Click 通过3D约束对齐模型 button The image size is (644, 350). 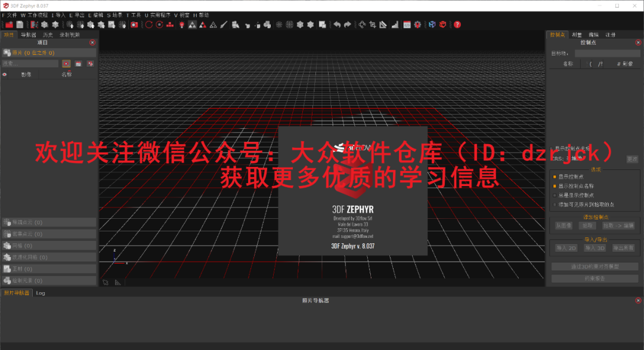point(595,267)
